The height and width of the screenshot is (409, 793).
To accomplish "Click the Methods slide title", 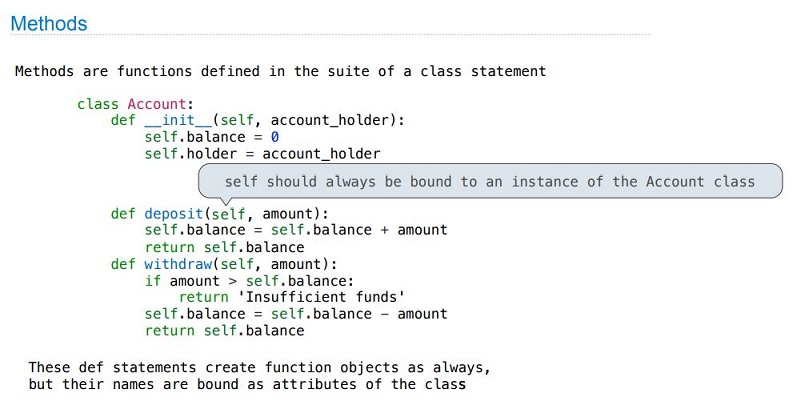I will 49,24.
